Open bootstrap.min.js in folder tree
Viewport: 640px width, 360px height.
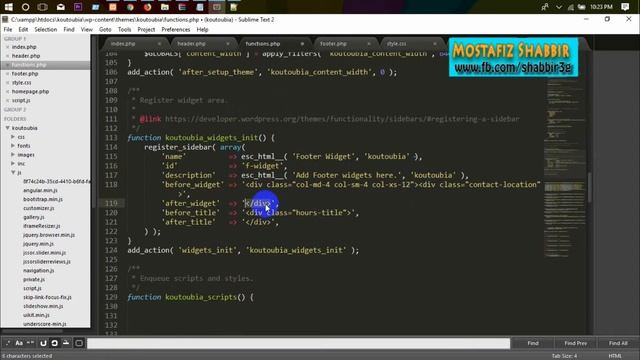pyautogui.click(x=43, y=199)
